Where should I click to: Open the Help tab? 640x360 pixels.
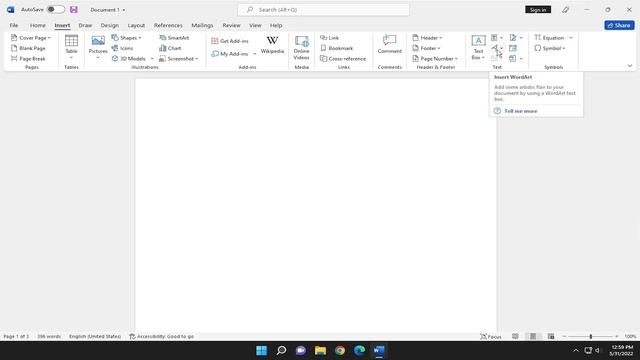(276, 25)
